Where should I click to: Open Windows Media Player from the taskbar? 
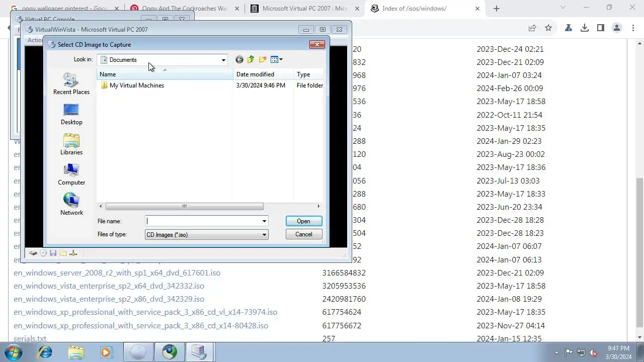(106, 352)
